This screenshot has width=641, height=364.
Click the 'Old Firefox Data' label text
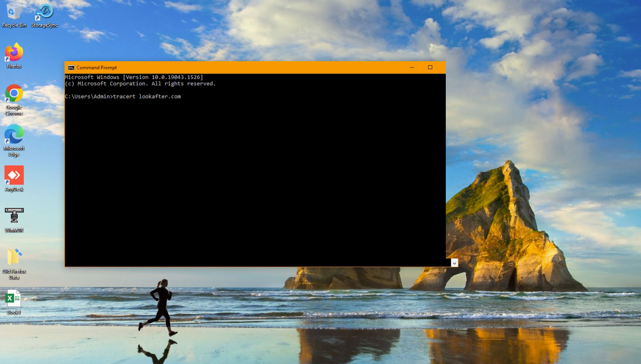pyautogui.click(x=14, y=274)
